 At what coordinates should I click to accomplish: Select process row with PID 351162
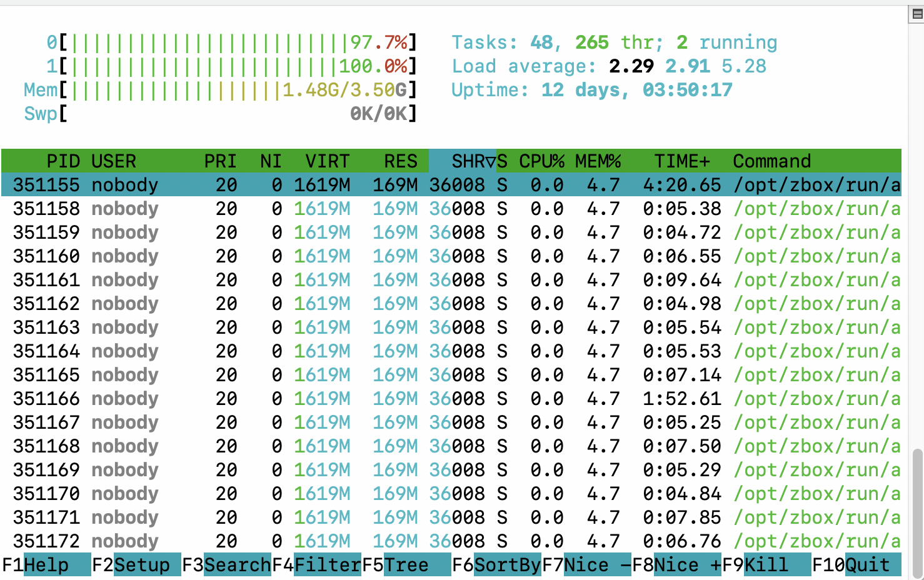pos(451,304)
